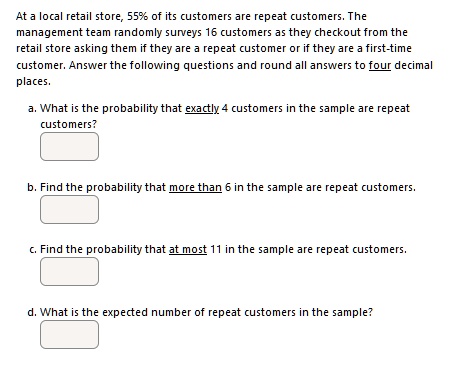Click the "c." question label

tap(33, 250)
